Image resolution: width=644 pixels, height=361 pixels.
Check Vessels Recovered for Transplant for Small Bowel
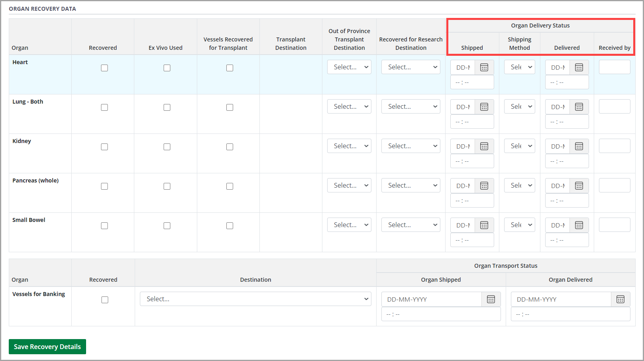(230, 226)
